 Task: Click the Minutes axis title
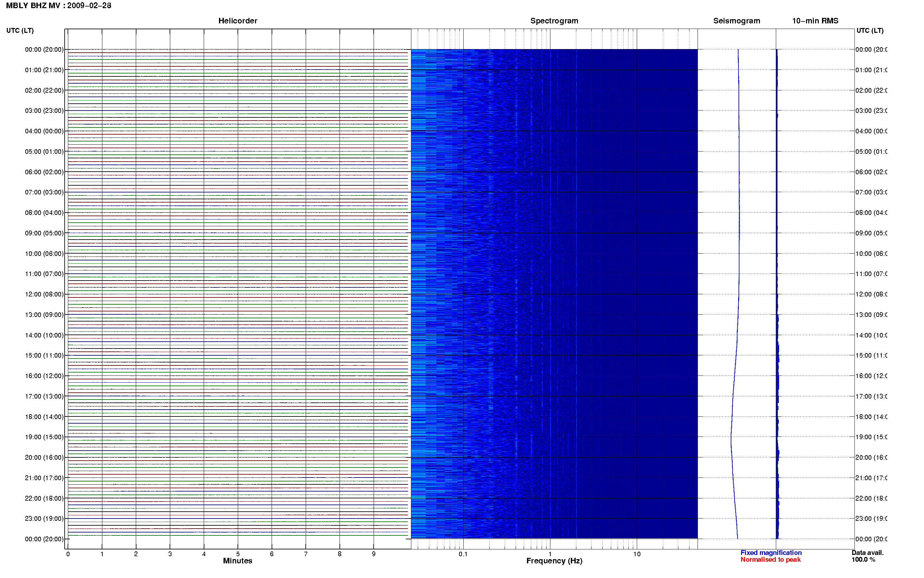[237, 561]
